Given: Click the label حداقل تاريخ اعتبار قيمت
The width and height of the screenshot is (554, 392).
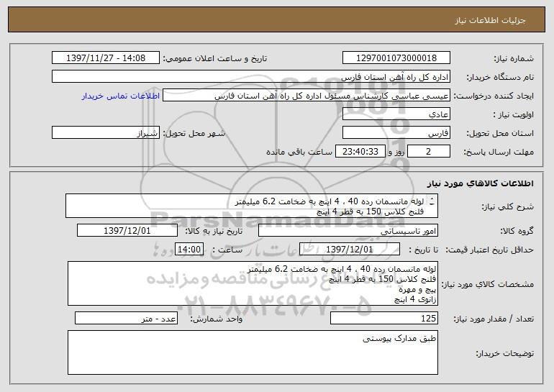Looking at the screenshot, I should pos(489,250).
